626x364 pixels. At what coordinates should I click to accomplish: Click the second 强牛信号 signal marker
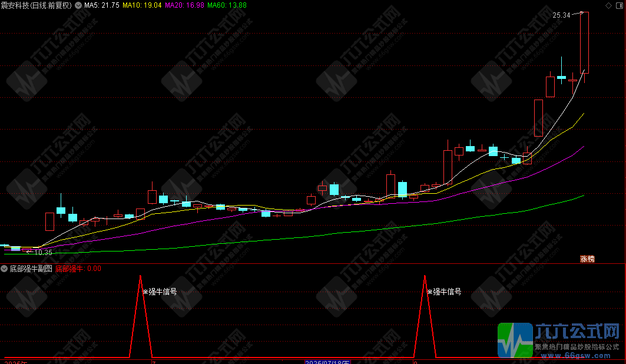pyautogui.click(x=444, y=291)
